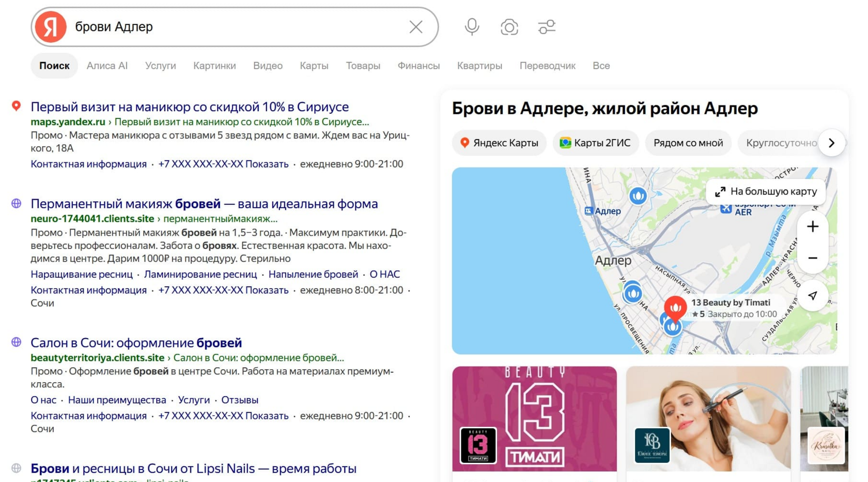This screenshot has width=868, height=482.
Task: Select the Поиск tab
Action: point(54,66)
